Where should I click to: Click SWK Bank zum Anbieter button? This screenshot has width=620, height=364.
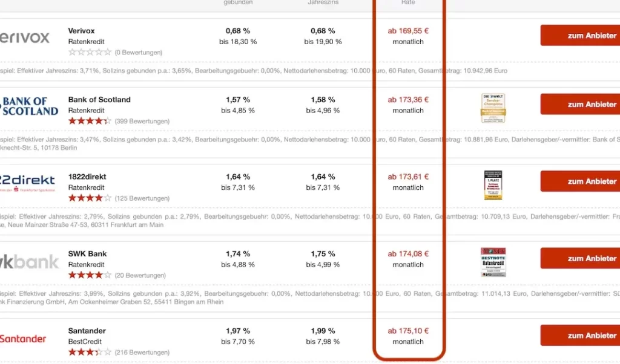click(580, 259)
